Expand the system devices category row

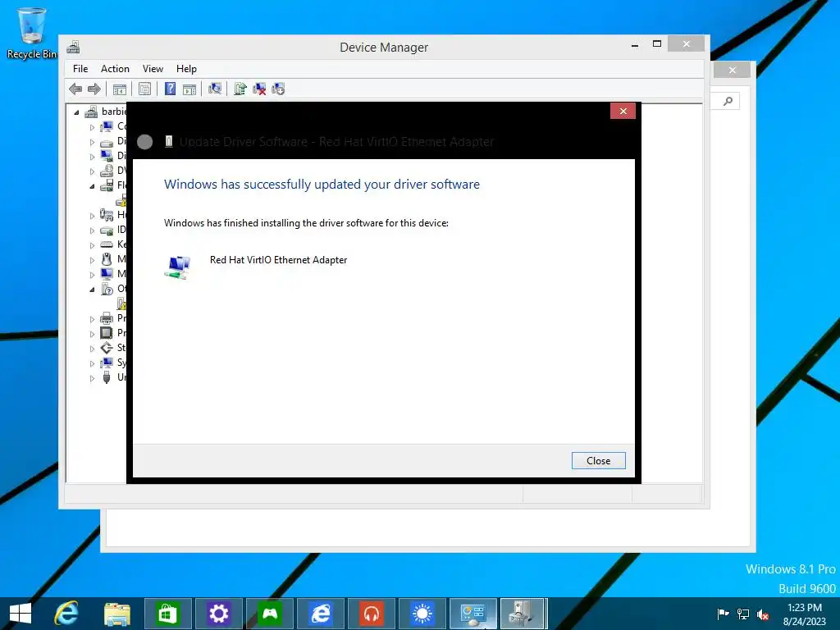[92, 363]
